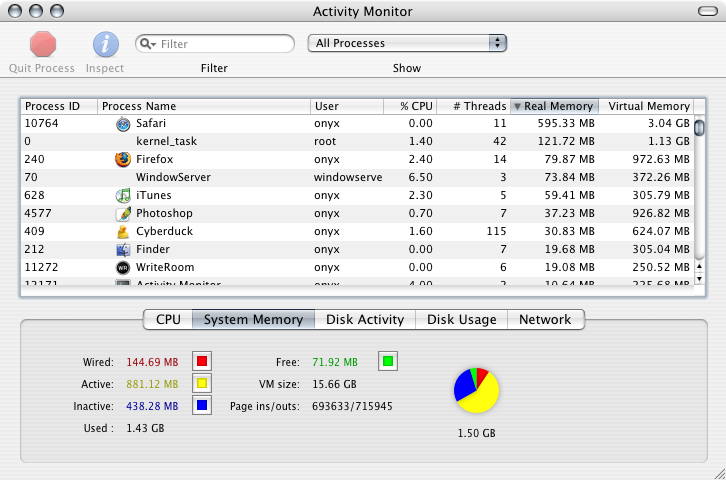Sort by User column header
The image size is (726, 480).
click(x=347, y=106)
